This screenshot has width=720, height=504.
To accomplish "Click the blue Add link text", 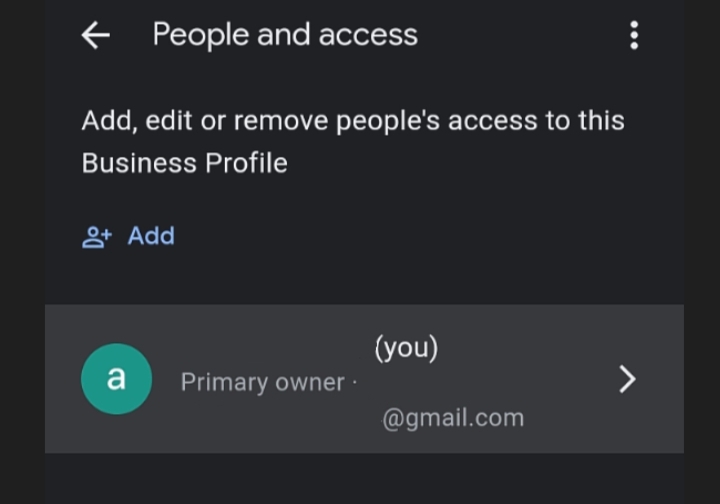I will [151, 236].
